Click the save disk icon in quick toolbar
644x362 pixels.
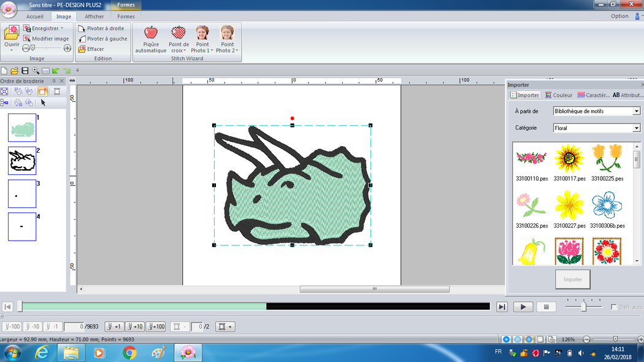(x=25, y=71)
